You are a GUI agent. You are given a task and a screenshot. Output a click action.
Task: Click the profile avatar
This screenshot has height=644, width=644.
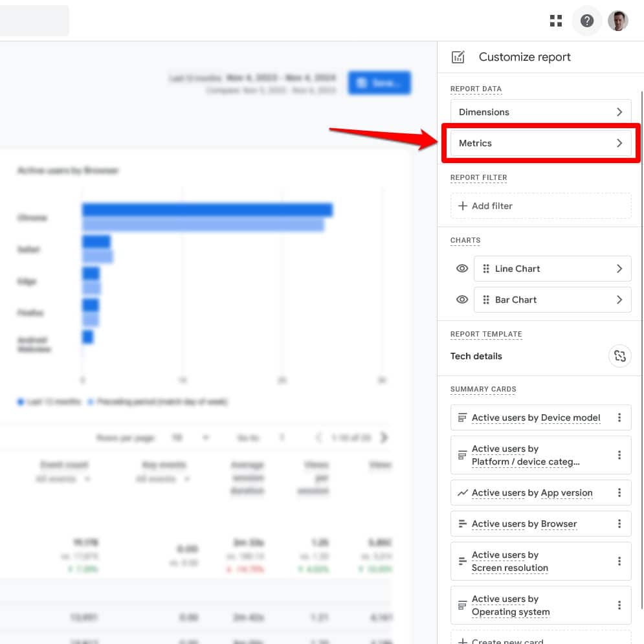[x=617, y=21]
